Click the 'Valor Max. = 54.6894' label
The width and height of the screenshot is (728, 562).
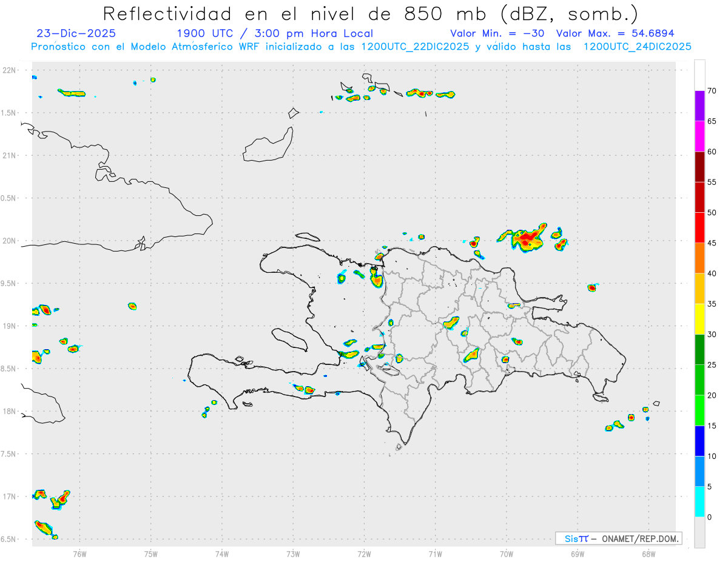(615, 33)
